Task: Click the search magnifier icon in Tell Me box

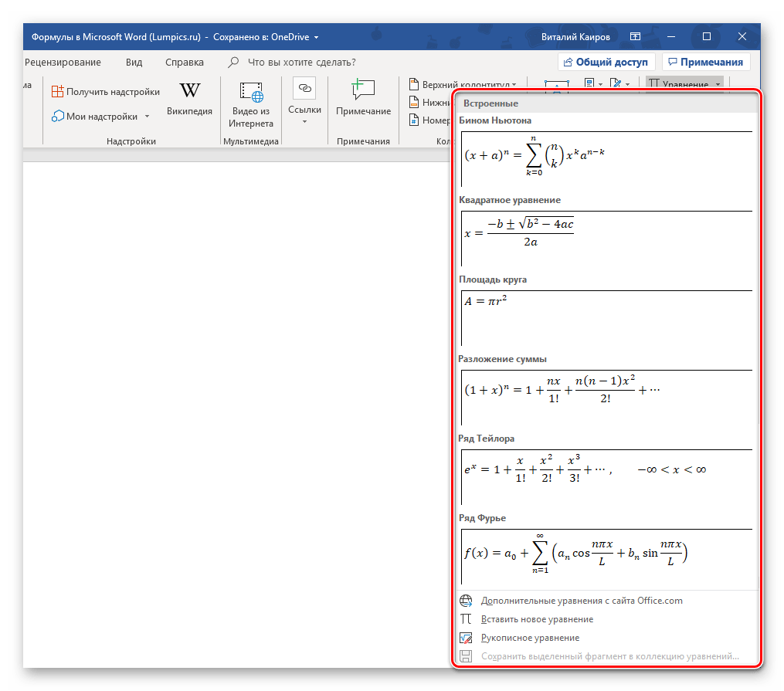Action: point(233,63)
